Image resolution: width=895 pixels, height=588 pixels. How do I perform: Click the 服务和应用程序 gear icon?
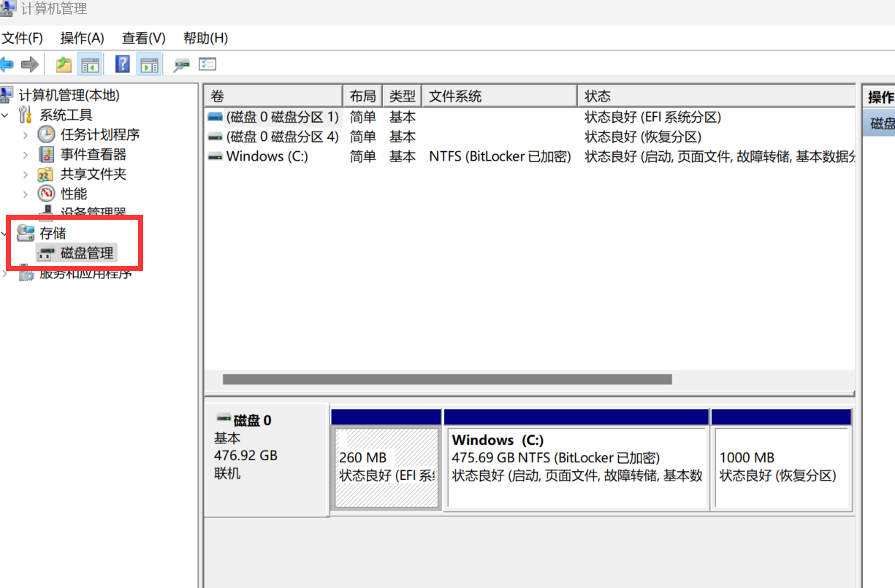pyautogui.click(x=26, y=274)
